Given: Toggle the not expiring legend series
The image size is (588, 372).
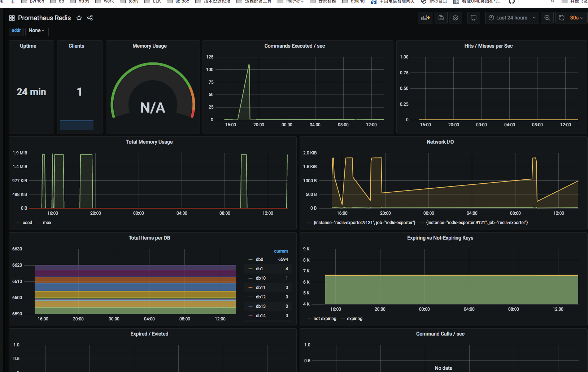Looking at the screenshot, I should (x=325, y=319).
